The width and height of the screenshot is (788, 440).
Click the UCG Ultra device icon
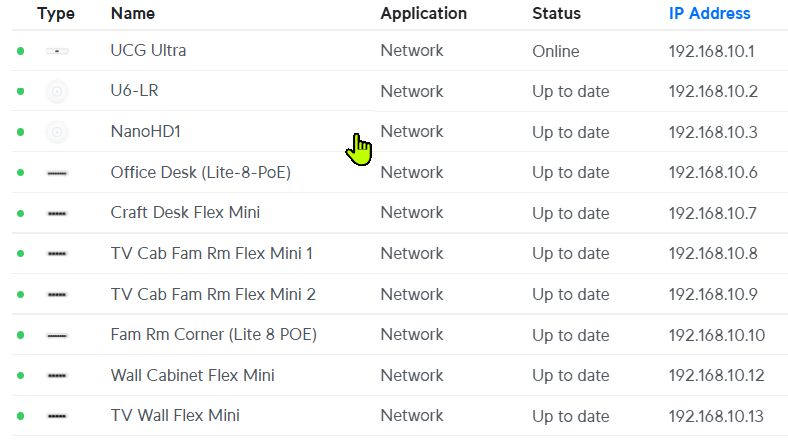[x=57, y=51]
